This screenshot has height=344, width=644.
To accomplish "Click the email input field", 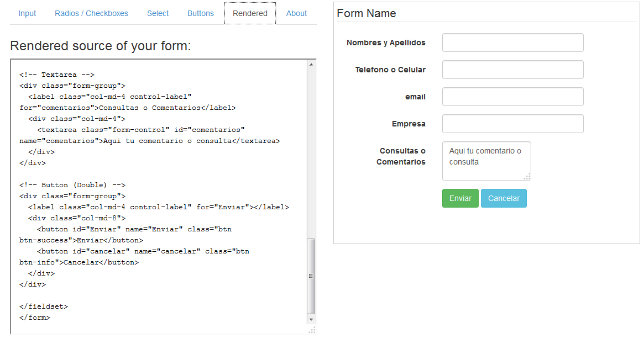I will (512, 96).
